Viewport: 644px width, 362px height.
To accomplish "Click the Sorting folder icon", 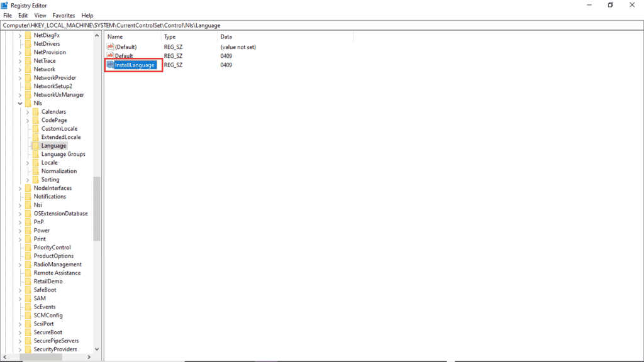I will tap(36, 179).
